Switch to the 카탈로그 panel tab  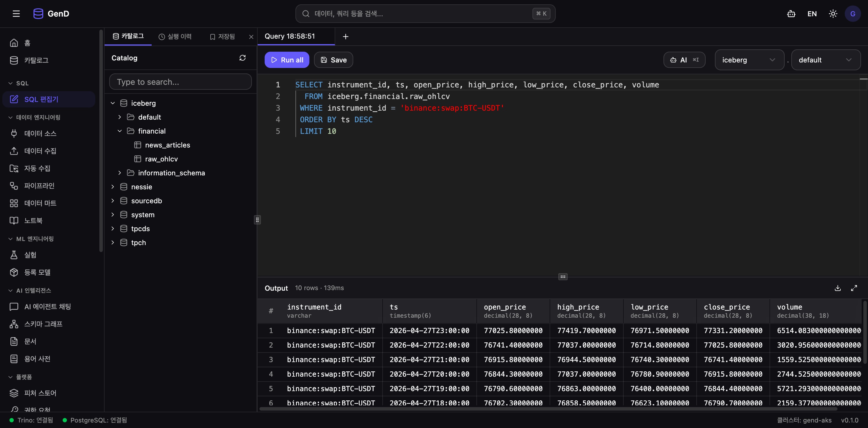[128, 36]
